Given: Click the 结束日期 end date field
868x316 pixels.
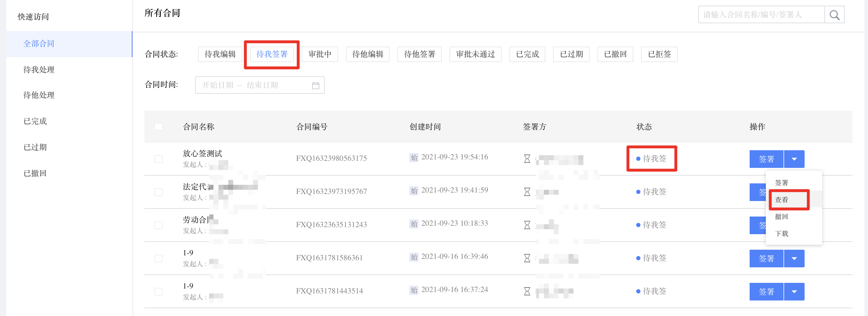Looking at the screenshot, I should (x=262, y=85).
